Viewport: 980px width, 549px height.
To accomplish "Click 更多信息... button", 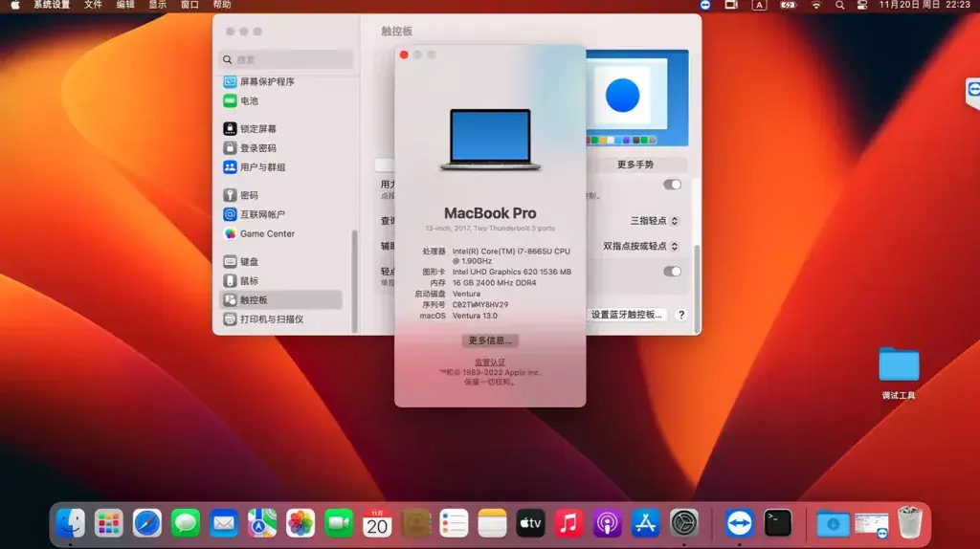I will [490, 340].
